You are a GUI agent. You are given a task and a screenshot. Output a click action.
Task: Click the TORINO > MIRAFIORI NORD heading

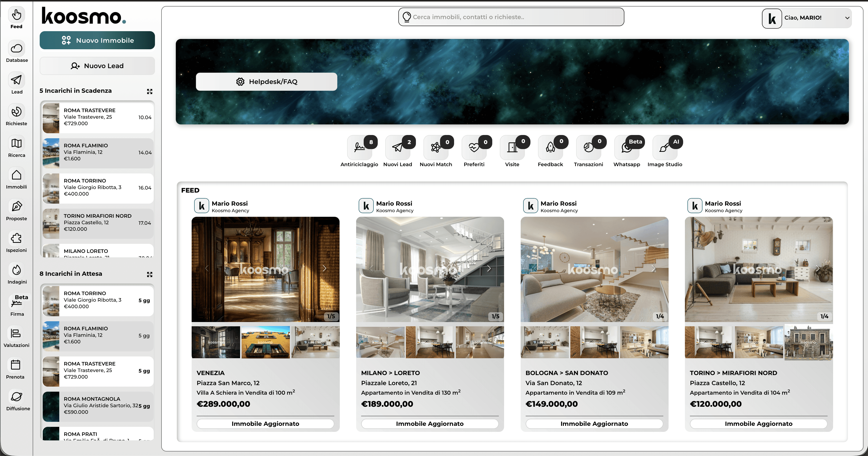point(734,373)
